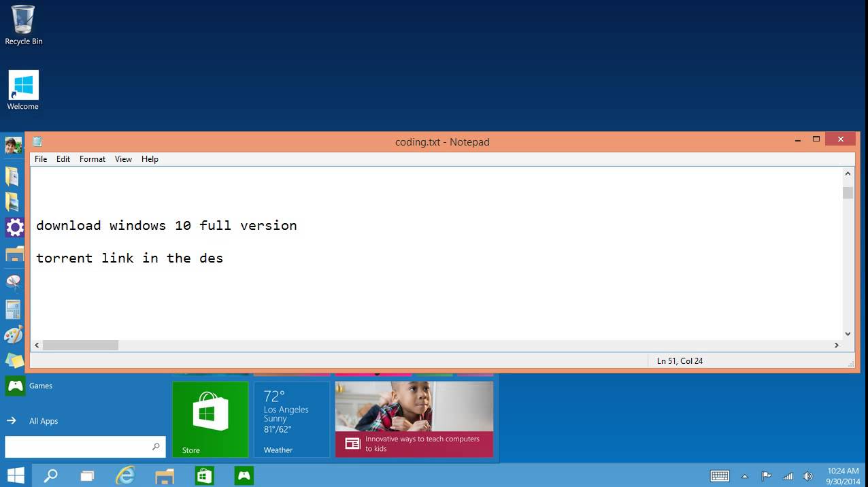
Task: Maximize the Notepad window
Action: pos(816,139)
